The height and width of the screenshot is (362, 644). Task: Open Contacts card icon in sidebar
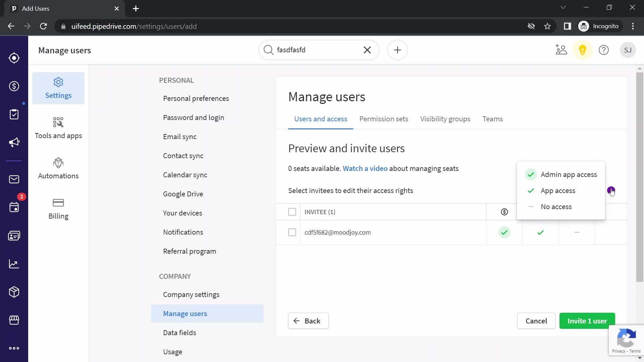pyautogui.click(x=14, y=236)
